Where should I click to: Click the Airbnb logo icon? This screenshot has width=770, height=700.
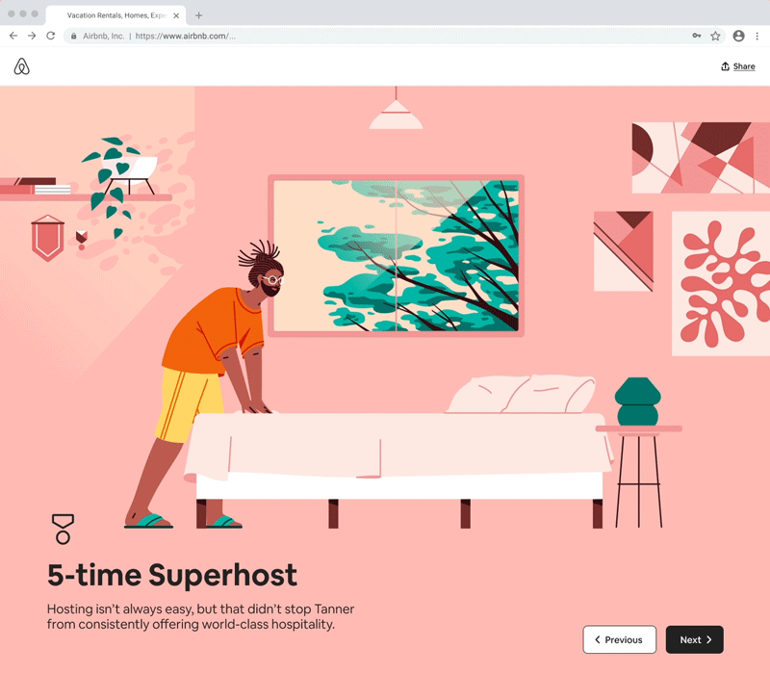(x=21, y=66)
